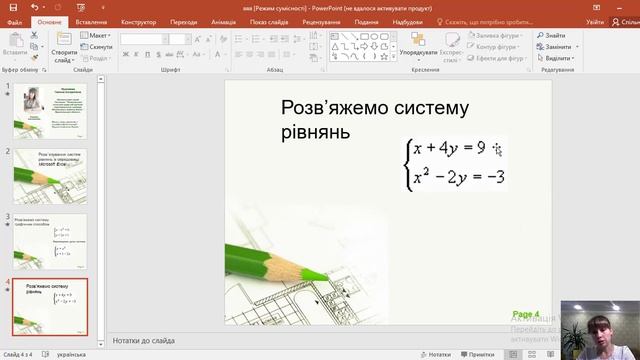Select the star shape in gallery

tap(384, 57)
